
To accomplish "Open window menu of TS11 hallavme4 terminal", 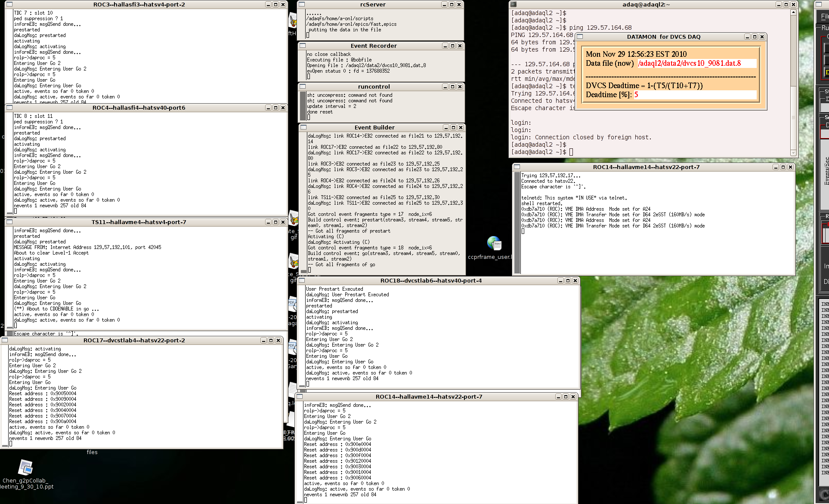I will coord(9,222).
